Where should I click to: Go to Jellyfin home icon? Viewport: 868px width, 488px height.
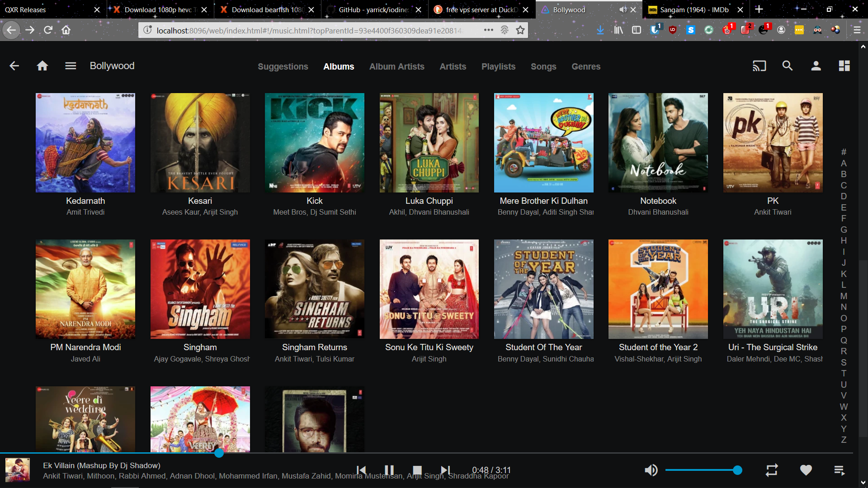[42, 66]
